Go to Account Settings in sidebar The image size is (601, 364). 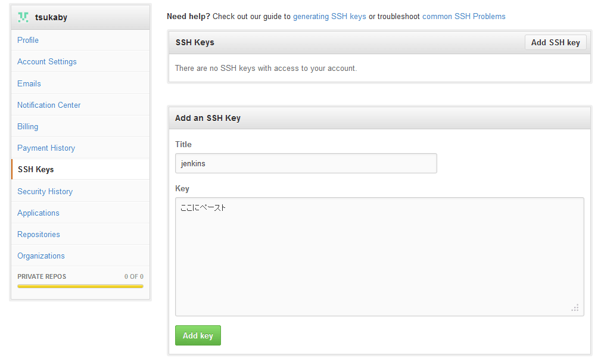pos(47,61)
